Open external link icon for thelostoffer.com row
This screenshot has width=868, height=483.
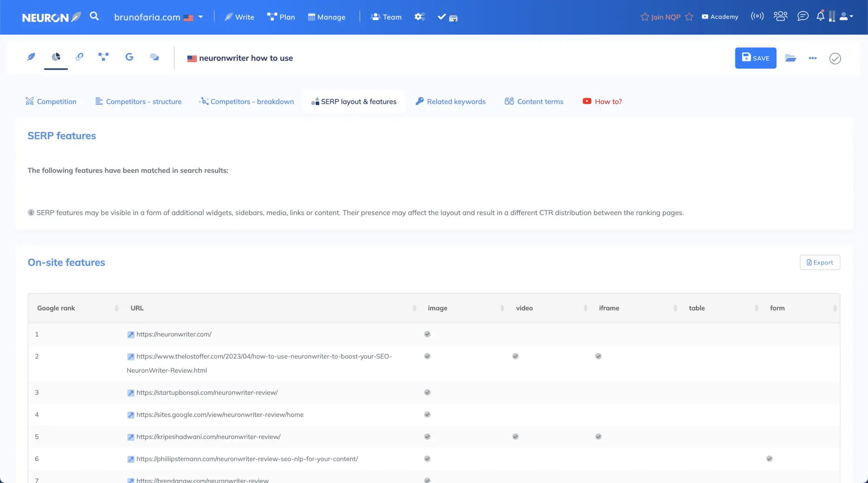(x=130, y=357)
